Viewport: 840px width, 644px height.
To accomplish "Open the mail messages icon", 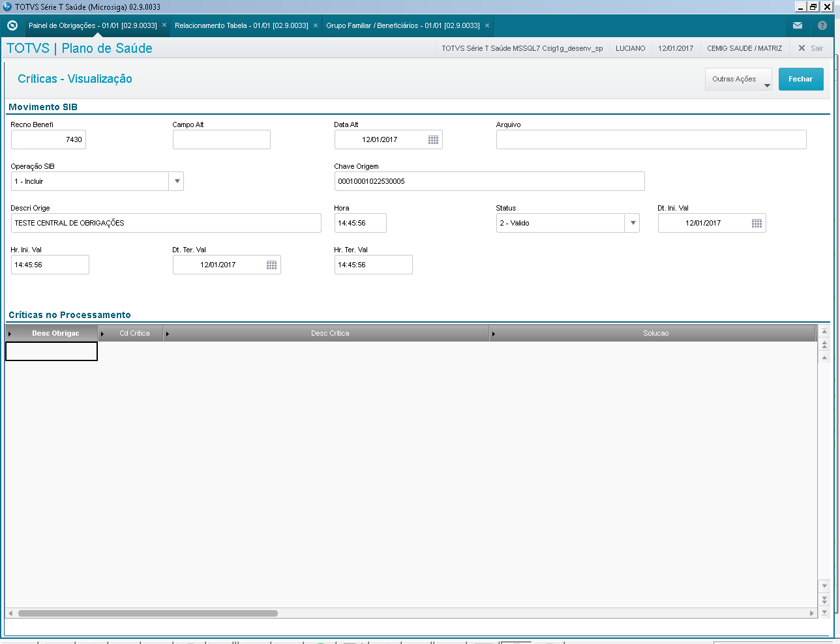I will pos(798,25).
